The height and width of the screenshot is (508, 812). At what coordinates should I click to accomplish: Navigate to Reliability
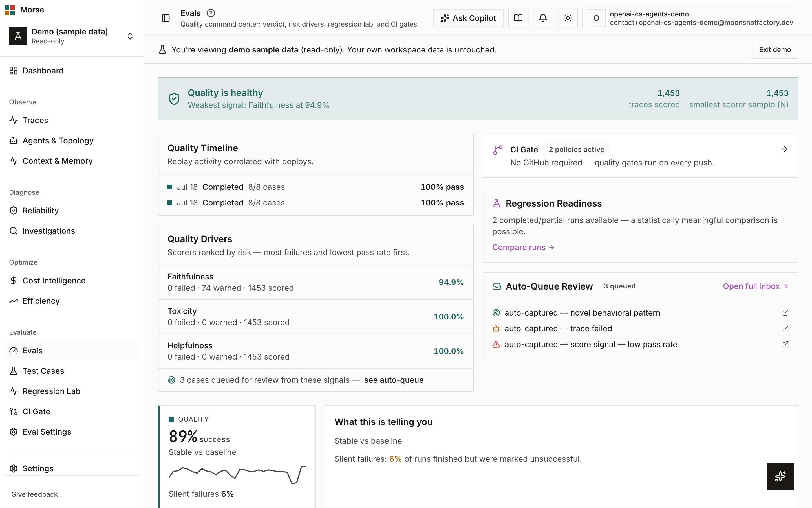coord(72,211)
